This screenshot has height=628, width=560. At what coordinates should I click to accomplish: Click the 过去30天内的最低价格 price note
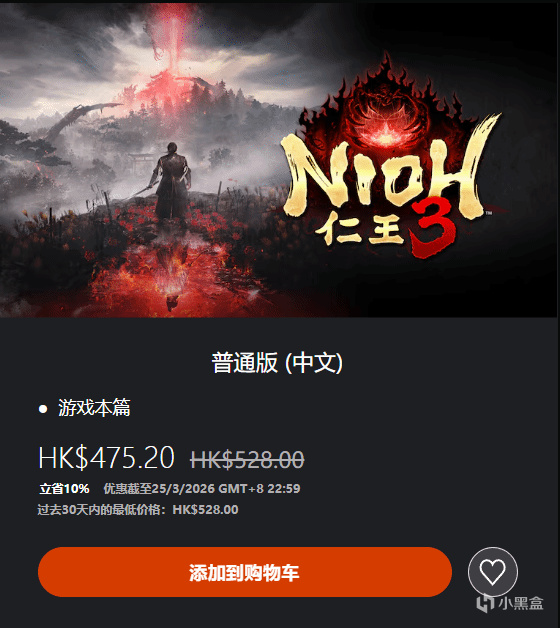tap(138, 509)
